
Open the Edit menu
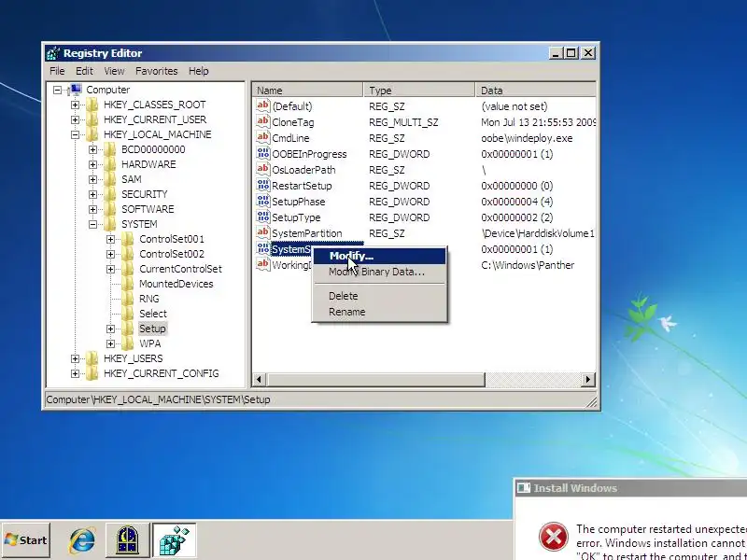coord(84,71)
